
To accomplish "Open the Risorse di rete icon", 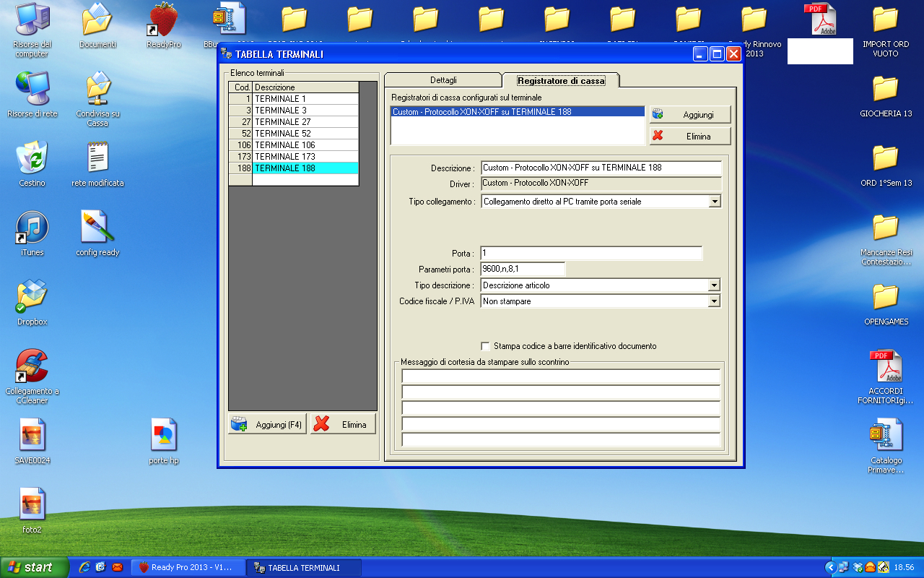I will pos(32,94).
